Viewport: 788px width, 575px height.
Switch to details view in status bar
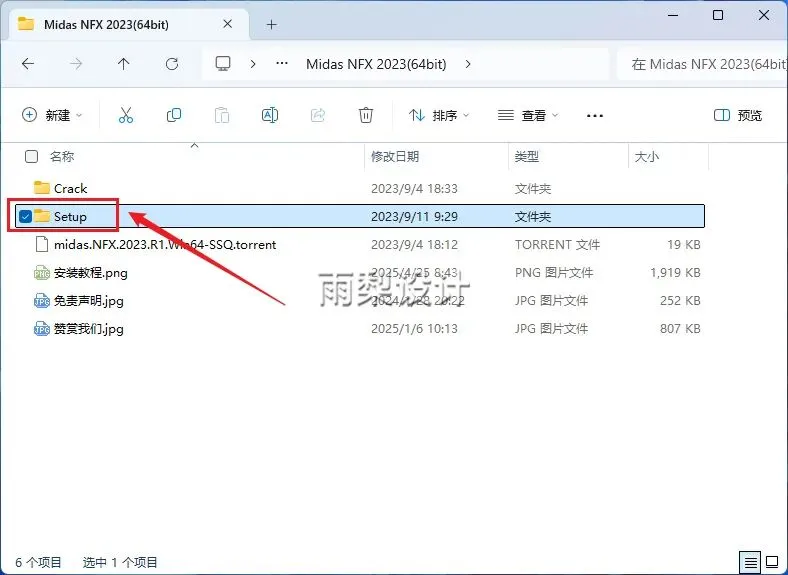click(750, 562)
